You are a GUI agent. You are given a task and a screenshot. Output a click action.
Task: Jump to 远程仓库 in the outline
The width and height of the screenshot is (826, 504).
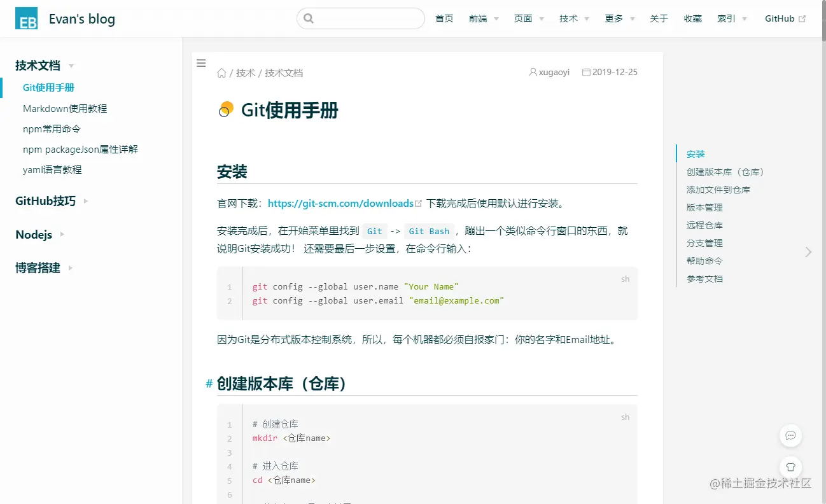(704, 225)
